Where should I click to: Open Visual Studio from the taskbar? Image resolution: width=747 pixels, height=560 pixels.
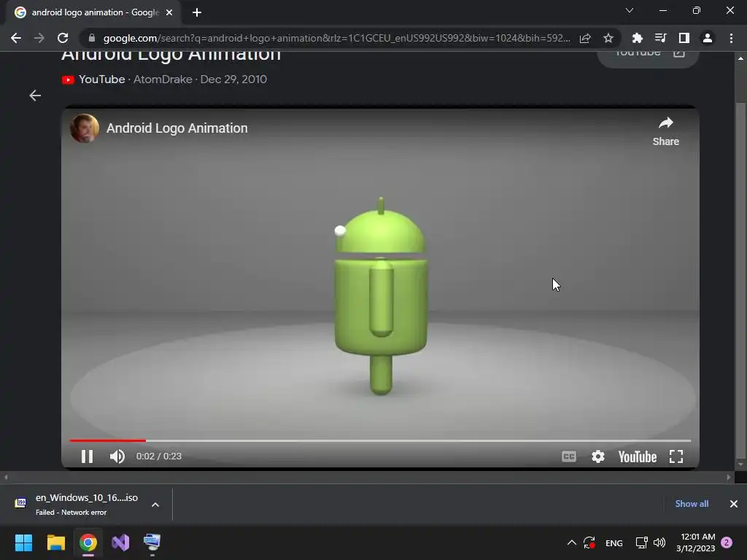[x=120, y=542]
